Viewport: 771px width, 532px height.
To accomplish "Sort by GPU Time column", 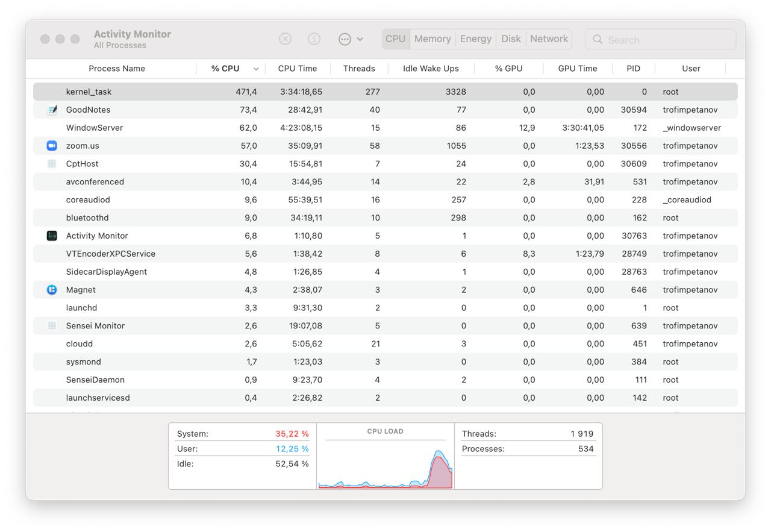I will pos(578,69).
